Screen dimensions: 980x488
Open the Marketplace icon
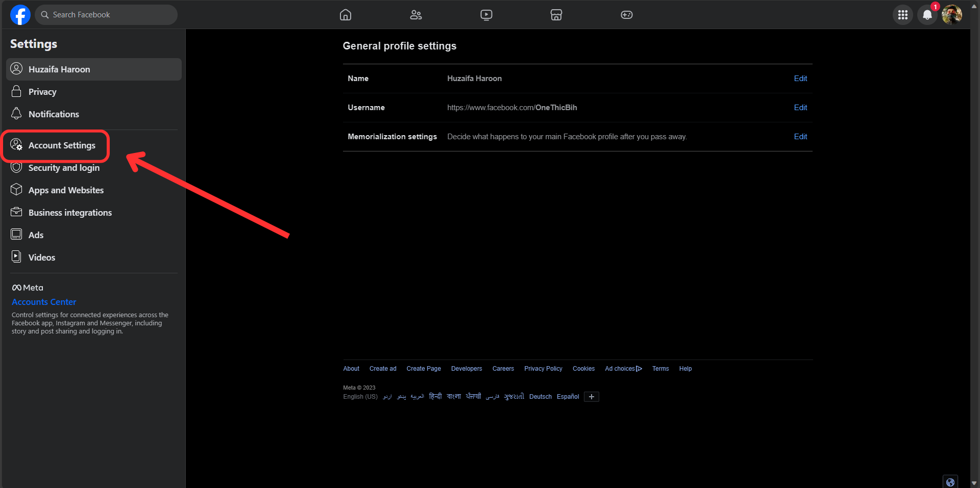(556, 15)
